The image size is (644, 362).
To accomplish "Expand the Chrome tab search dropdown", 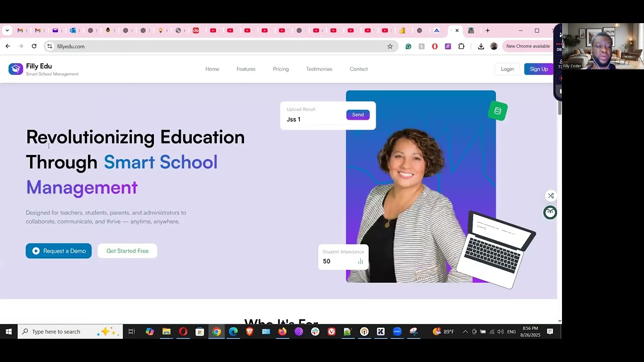I will (7, 31).
